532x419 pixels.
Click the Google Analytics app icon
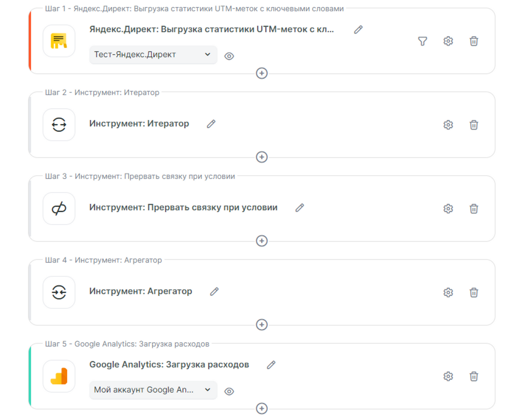point(59,376)
